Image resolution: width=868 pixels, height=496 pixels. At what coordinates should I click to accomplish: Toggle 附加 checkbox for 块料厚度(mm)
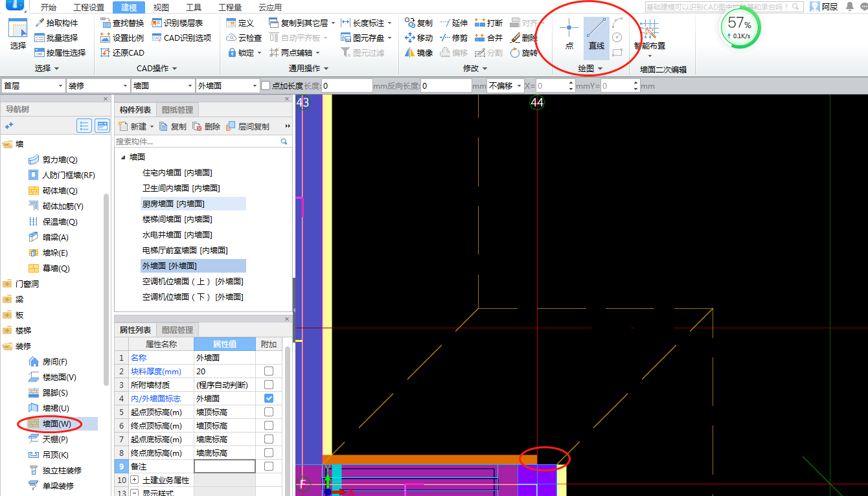(x=269, y=371)
